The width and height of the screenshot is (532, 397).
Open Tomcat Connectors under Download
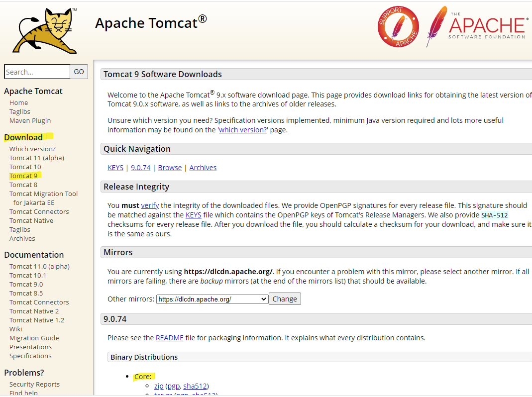point(39,211)
